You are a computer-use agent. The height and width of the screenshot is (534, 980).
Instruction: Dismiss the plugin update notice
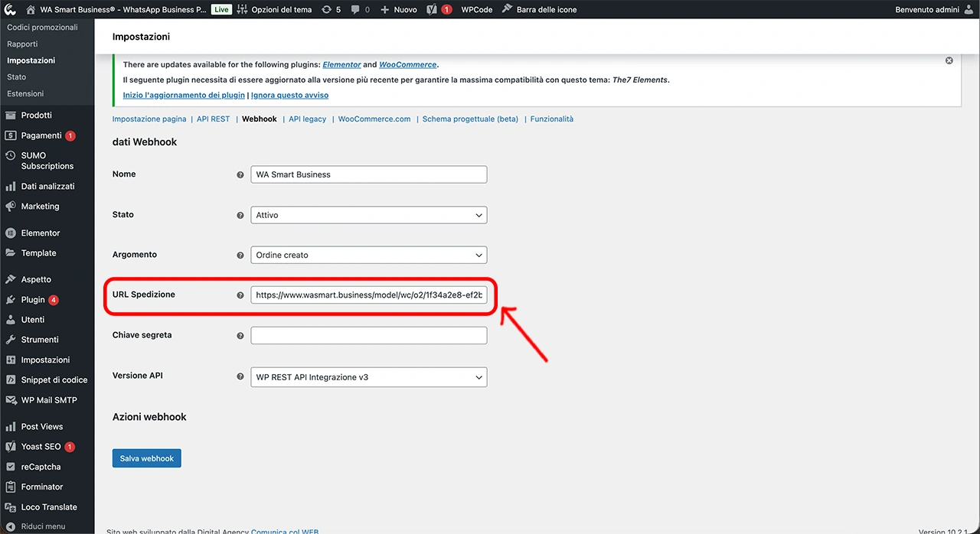[x=949, y=60]
